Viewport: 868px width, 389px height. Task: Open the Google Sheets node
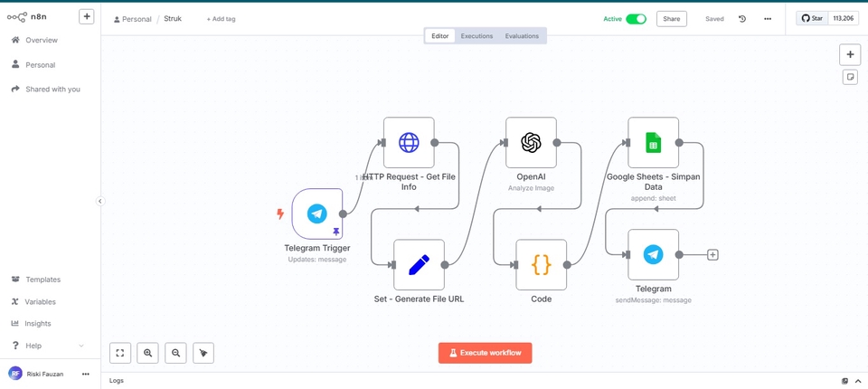pyautogui.click(x=653, y=142)
